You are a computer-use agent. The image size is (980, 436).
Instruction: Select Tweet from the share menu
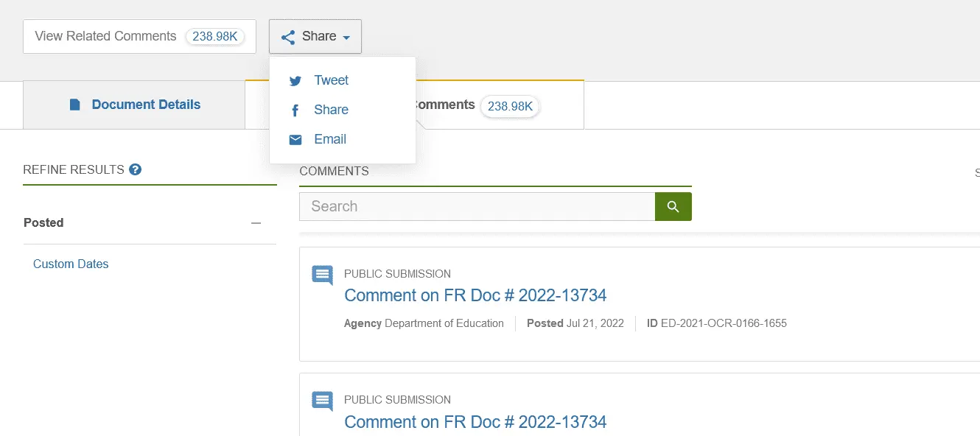pyautogui.click(x=331, y=80)
